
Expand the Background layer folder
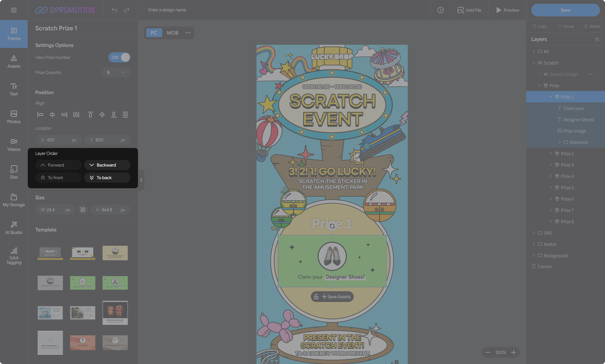pyautogui.click(x=533, y=255)
